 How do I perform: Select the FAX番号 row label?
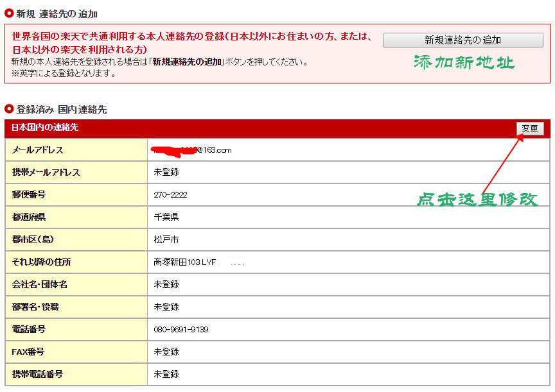pyautogui.click(x=29, y=352)
